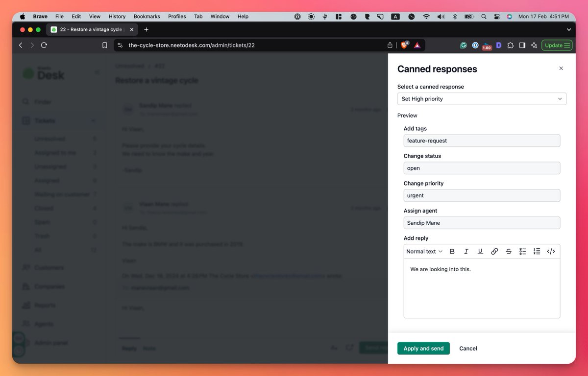
Task: Click the address bar URL
Action: [192, 45]
